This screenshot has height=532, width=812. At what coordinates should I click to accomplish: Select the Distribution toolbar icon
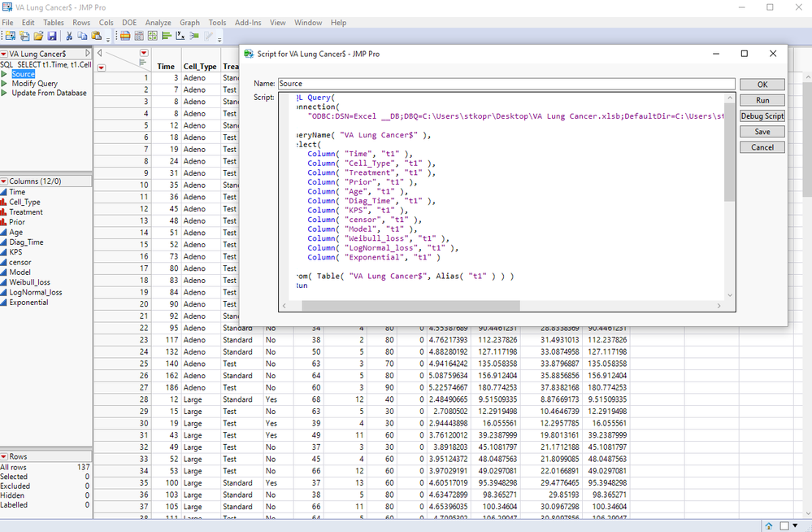tap(168, 36)
